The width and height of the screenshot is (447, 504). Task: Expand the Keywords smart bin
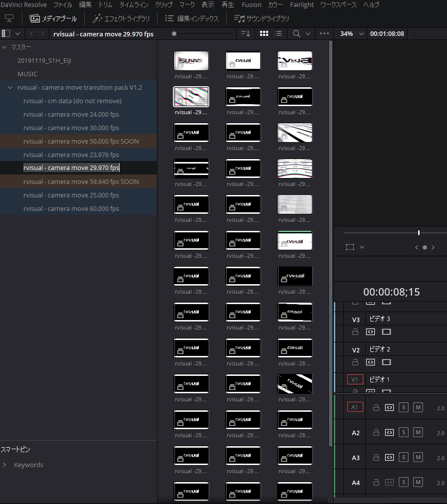click(x=4, y=465)
